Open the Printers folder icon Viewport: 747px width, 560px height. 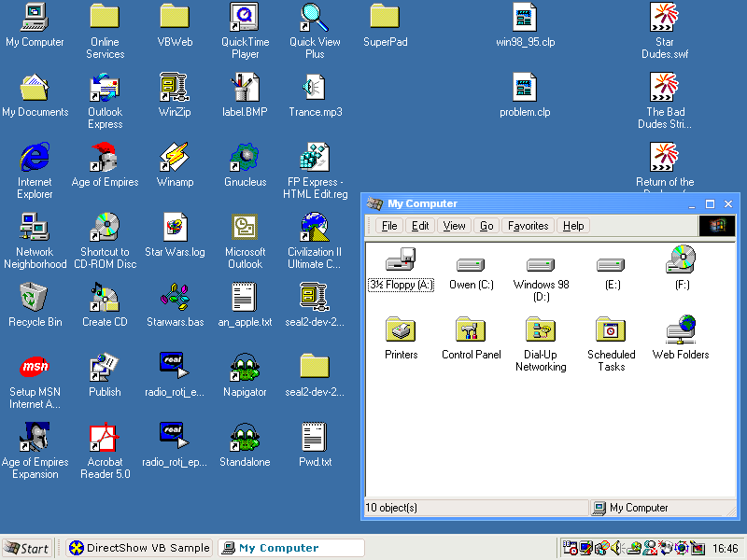pos(401,330)
